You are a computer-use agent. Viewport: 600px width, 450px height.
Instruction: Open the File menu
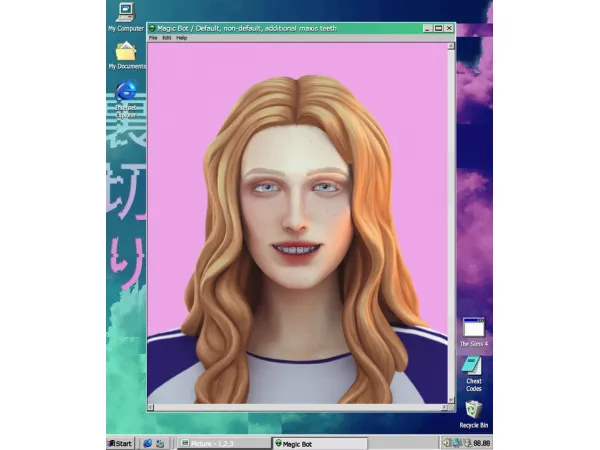click(x=153, y=38)
